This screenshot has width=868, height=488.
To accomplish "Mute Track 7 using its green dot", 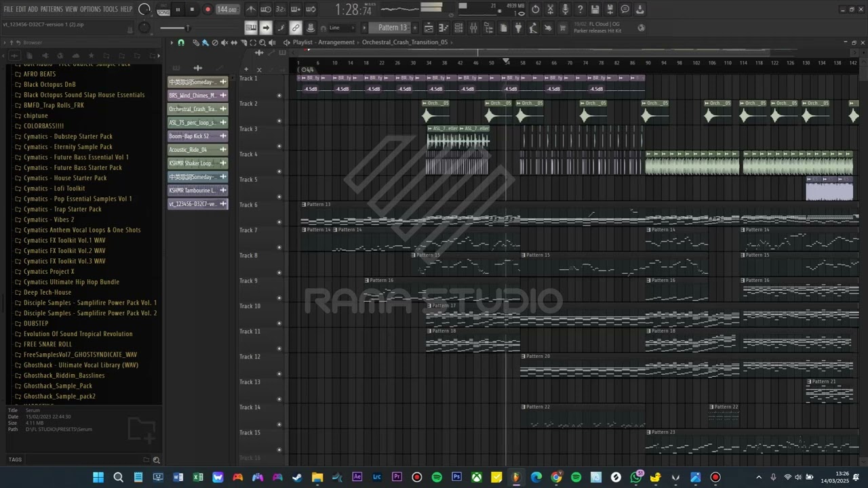I will click(x=279, y=247).
